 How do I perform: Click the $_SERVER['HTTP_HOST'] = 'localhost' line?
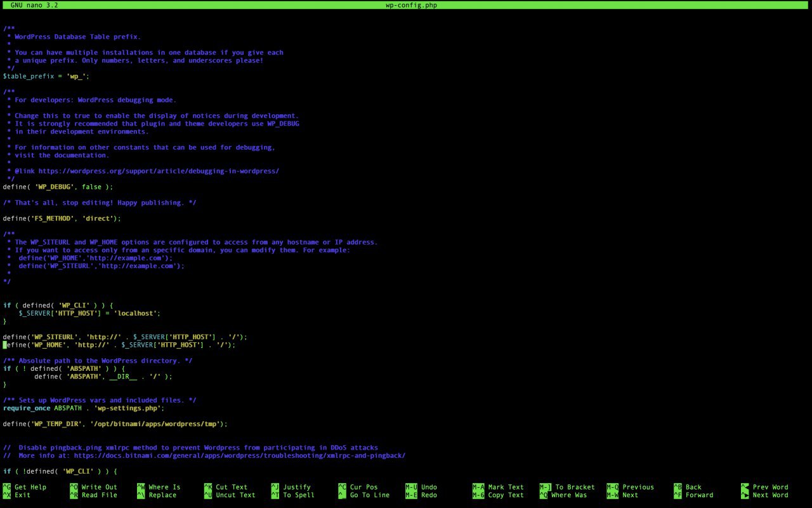(89, 313)
